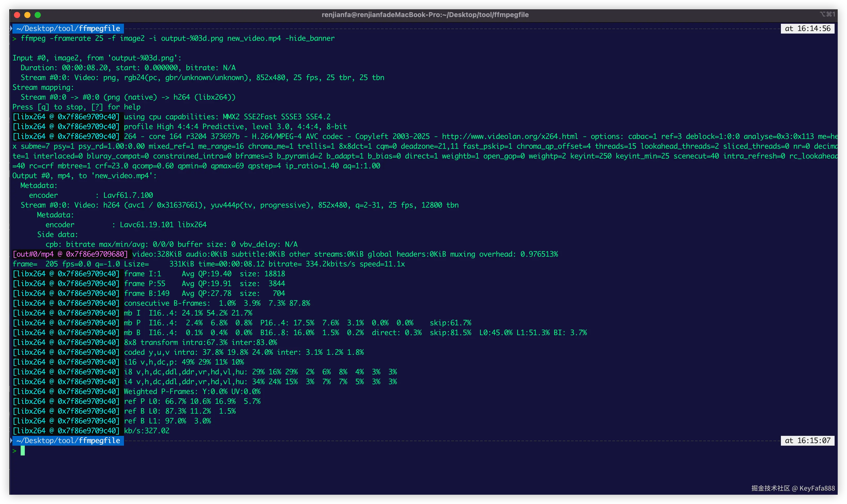Click the 'Lavf61.7.100' encoder value
The height and width of the screenshot is (504, 847).
128,195
